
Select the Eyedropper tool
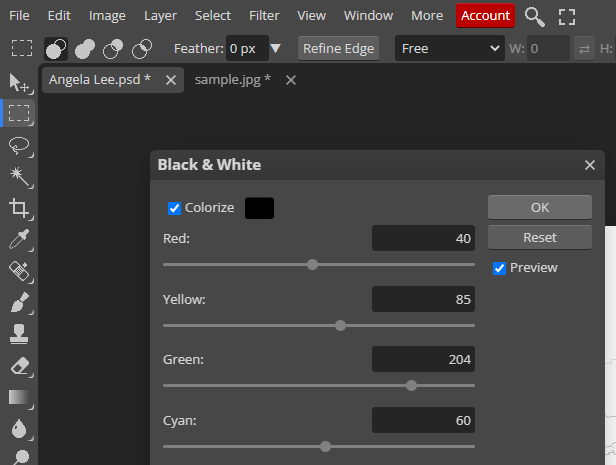pyautogui.click(x=19, y=239)
